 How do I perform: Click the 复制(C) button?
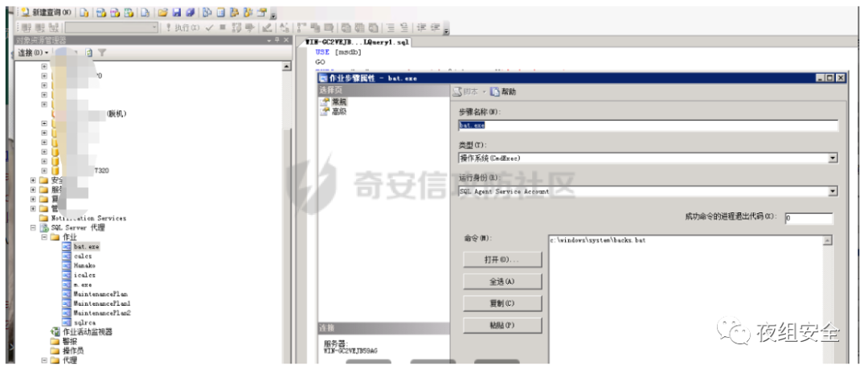point(502,303)
